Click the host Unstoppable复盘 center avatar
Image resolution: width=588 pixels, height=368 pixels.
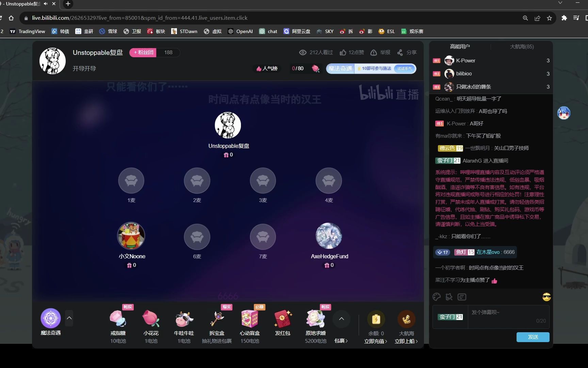(x=228, y=125)
